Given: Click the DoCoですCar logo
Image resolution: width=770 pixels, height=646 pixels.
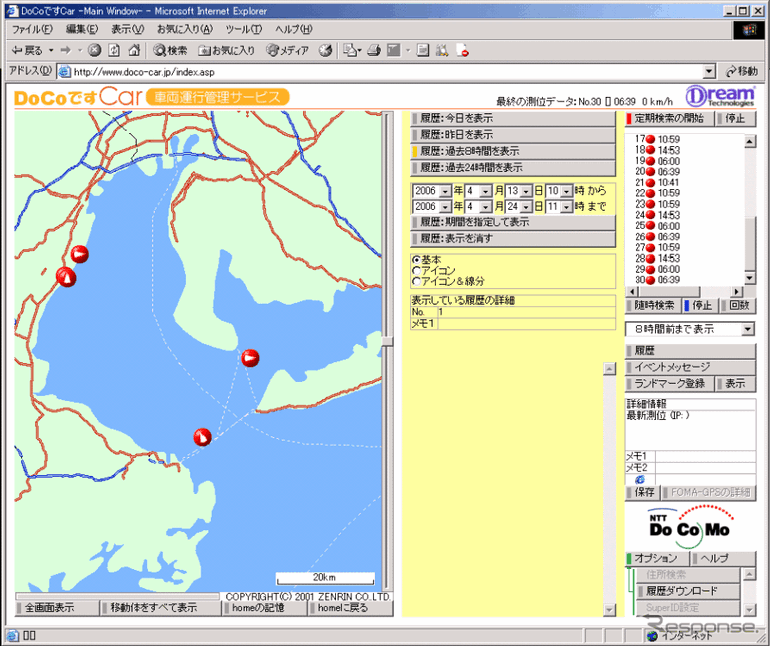Looking at the screenshot, I should pyautogui.click(x=78, y=97).
